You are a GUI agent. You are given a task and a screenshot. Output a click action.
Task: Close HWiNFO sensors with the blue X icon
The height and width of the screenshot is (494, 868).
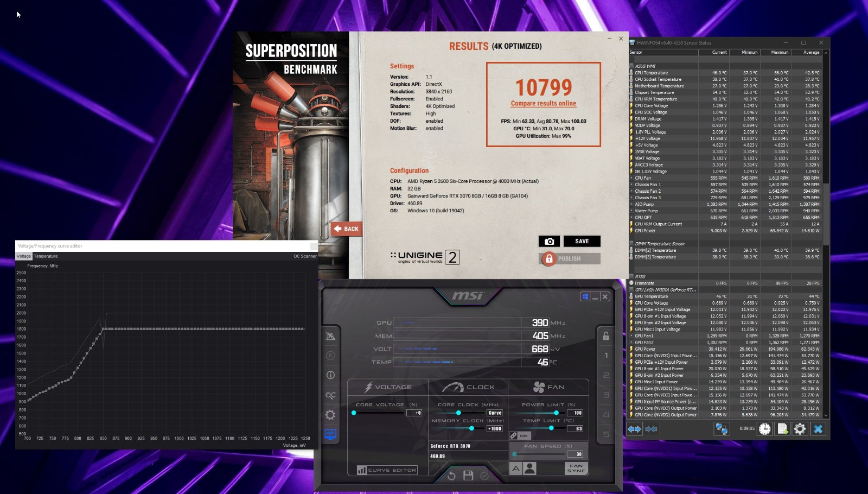point(818,429)
